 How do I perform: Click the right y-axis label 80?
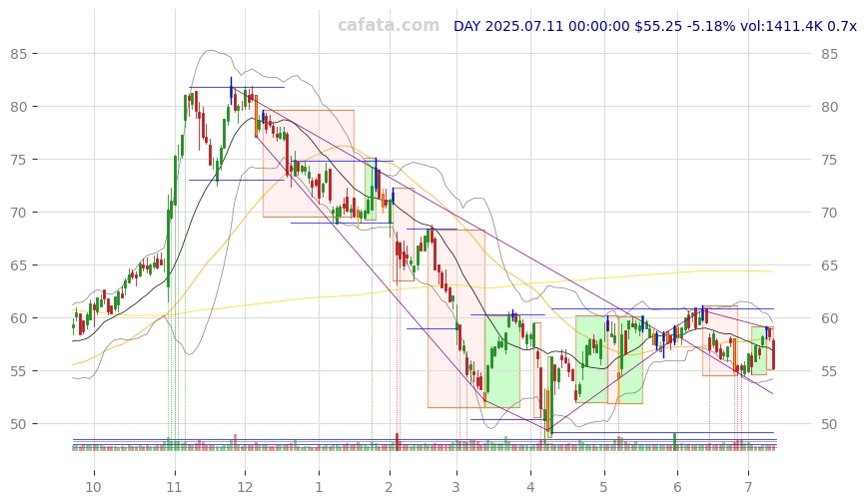829,107
